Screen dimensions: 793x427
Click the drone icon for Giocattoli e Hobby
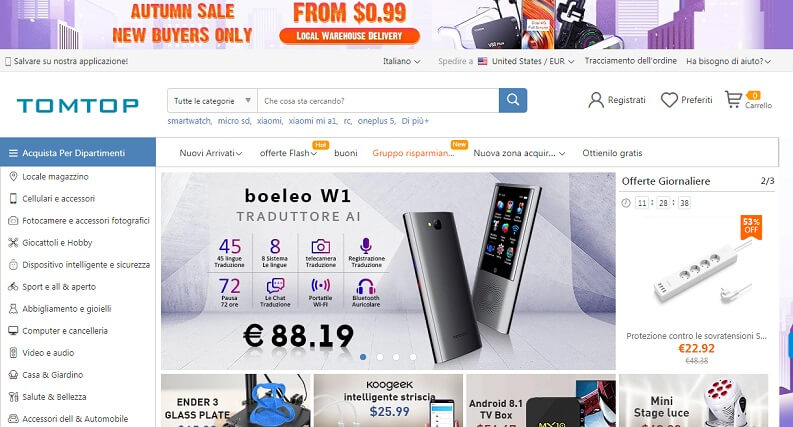13,243
